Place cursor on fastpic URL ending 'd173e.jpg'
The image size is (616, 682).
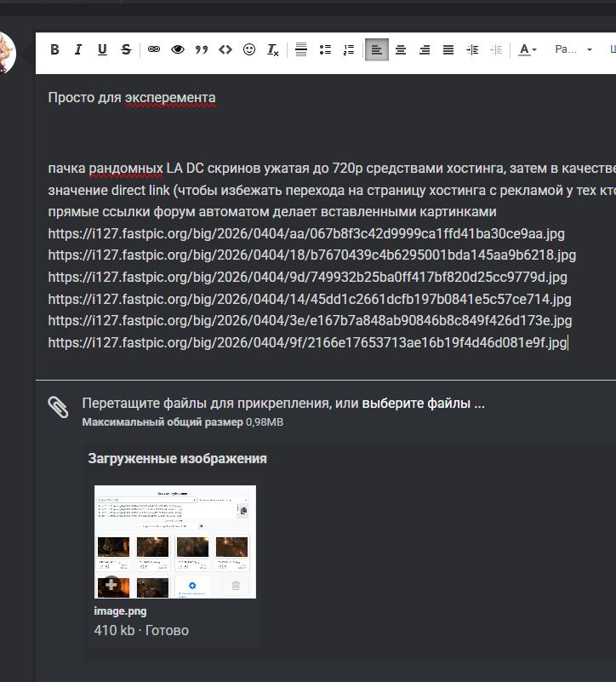[310, 321]
